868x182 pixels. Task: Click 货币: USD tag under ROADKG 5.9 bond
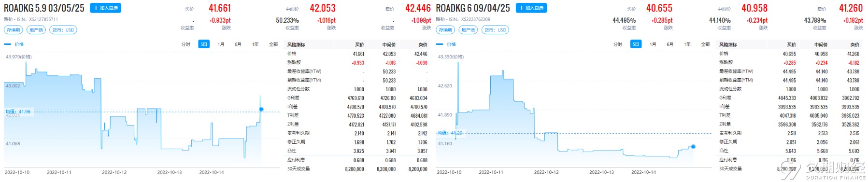coord(63,30)
